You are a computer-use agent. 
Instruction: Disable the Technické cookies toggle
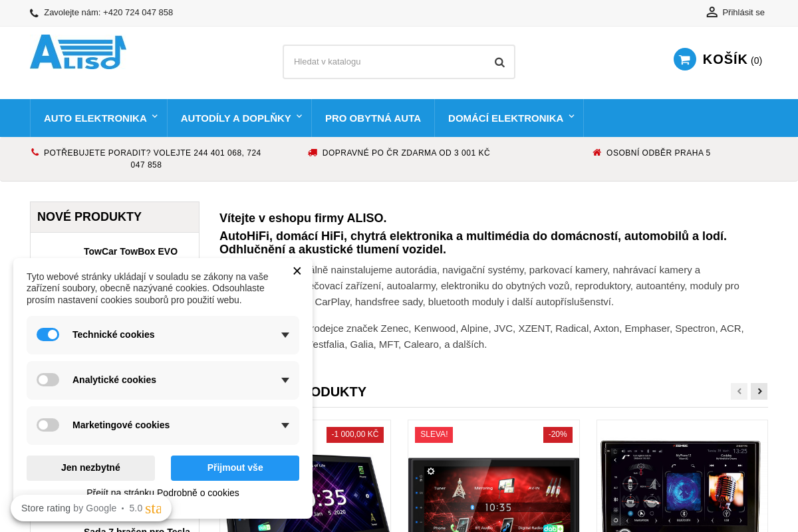(x=48, y=334)
